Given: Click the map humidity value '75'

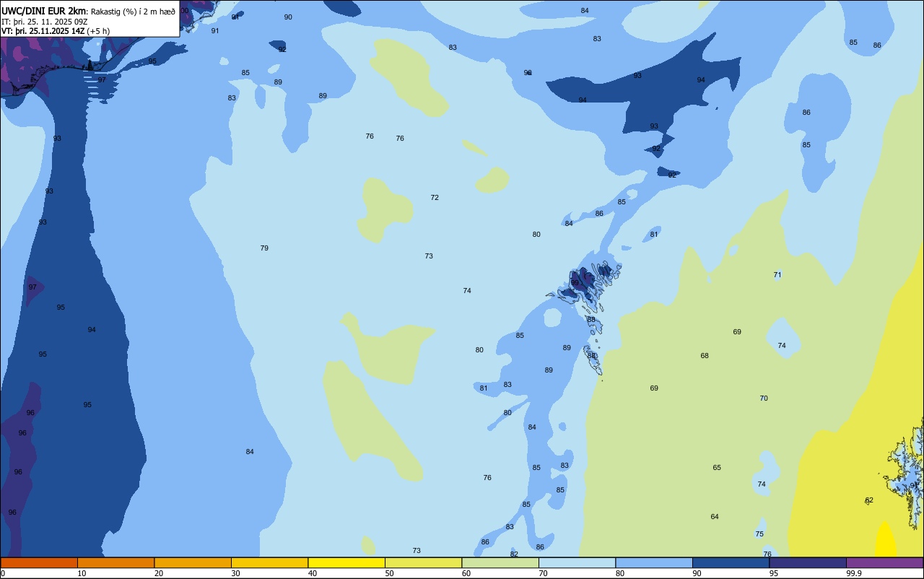Looking at the screenshot, I should [x=759, y=534].
